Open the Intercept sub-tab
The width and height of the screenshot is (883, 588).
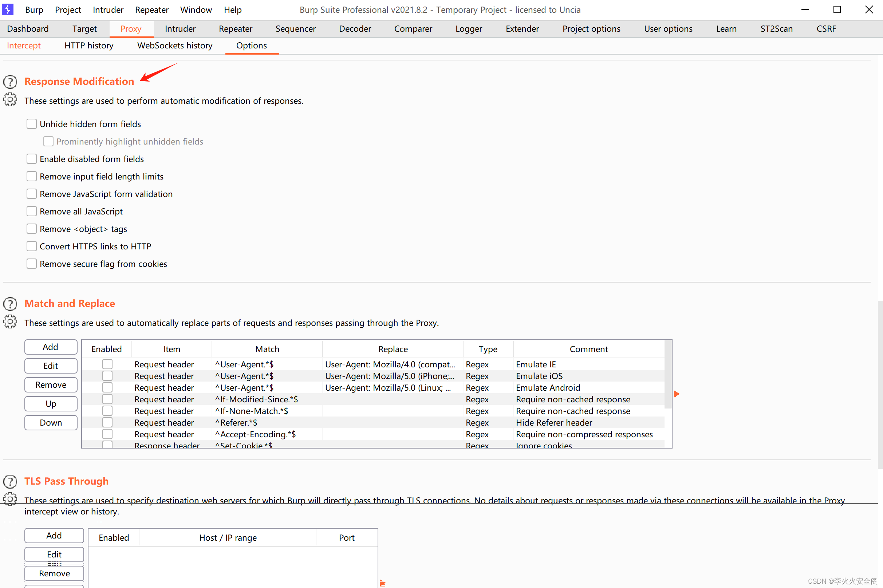pos(24,46)
